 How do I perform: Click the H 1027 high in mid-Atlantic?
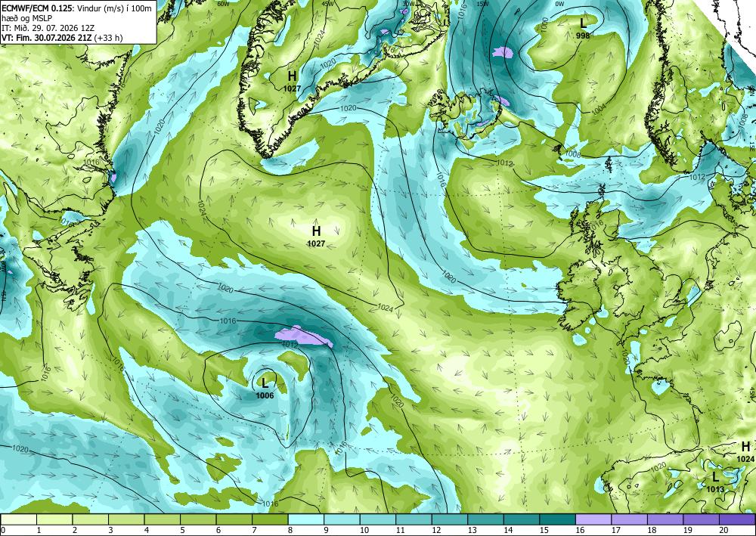(x=316, y=236)
